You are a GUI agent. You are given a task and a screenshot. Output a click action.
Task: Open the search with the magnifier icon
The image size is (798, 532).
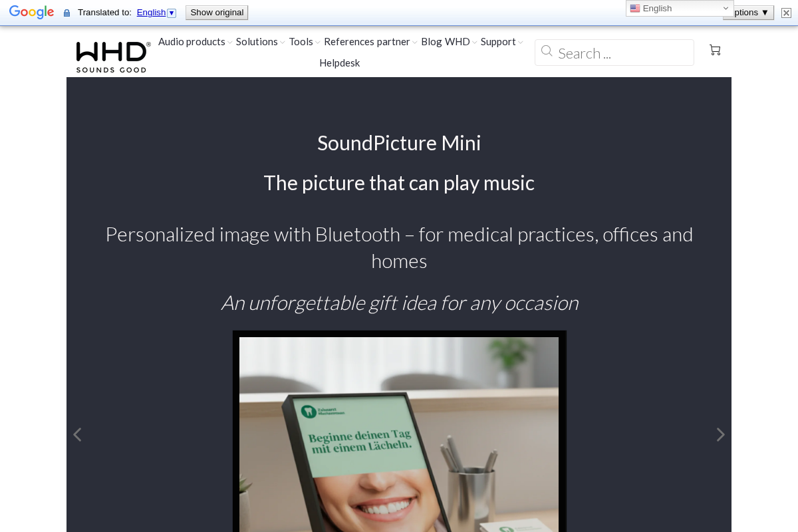coord(547,51)
